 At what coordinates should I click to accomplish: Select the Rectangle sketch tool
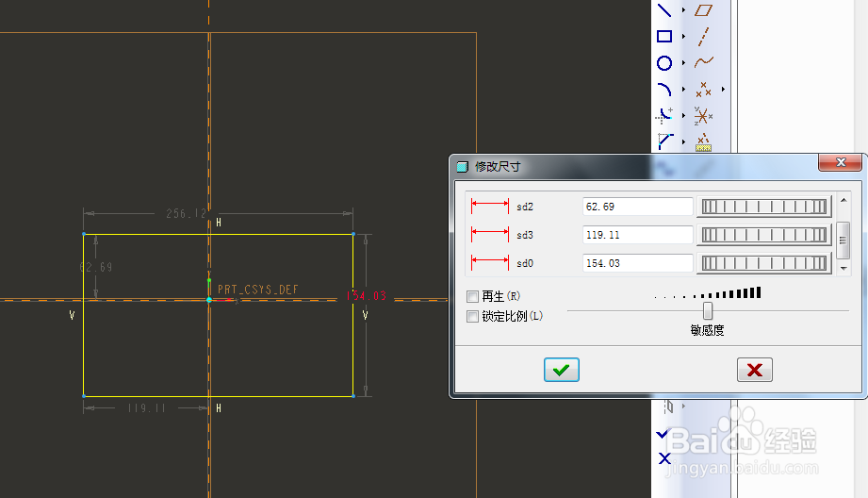[664, 37]
